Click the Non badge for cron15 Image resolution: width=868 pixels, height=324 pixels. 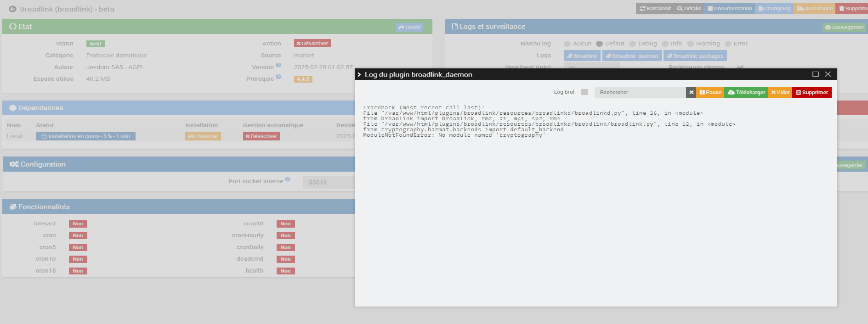point(78,271)
